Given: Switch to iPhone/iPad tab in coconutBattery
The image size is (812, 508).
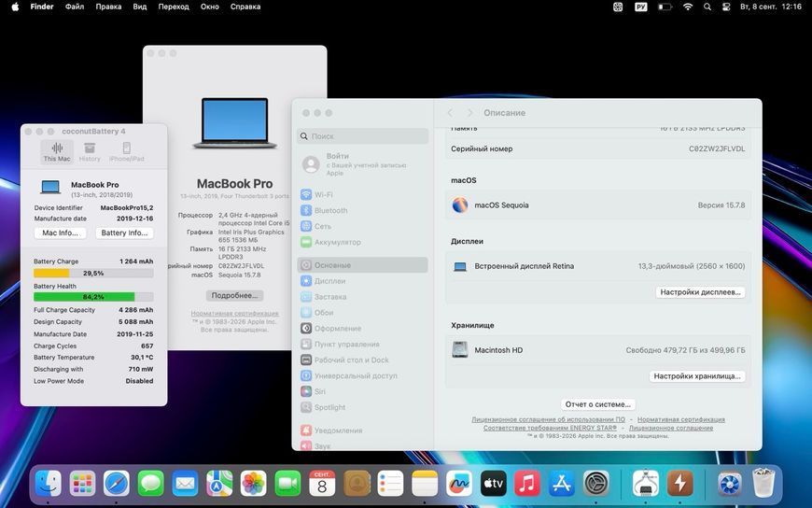Looking at the screenshot, I should [127, 151].
